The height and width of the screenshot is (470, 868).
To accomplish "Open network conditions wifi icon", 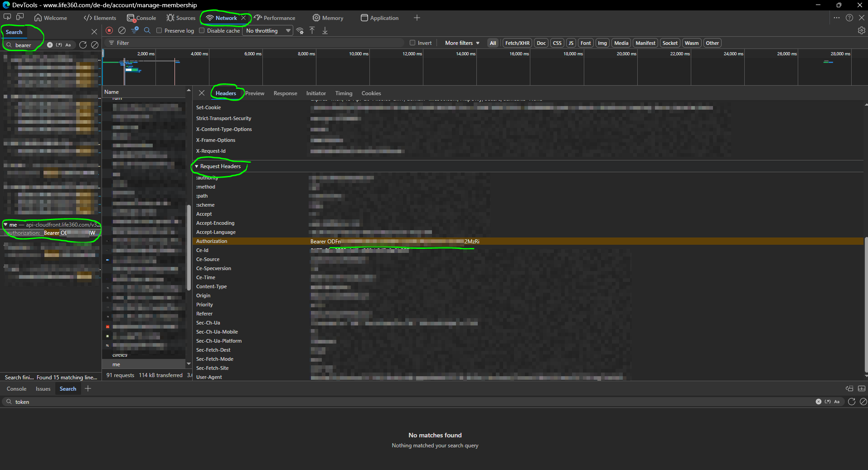I will pyautogui.click(x=300, y=31).
